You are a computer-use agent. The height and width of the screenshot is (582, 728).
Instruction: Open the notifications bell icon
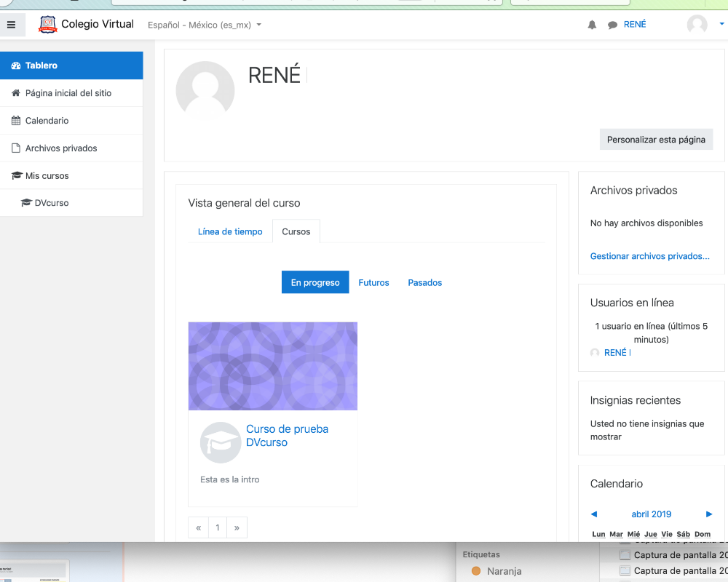[592, 25]
